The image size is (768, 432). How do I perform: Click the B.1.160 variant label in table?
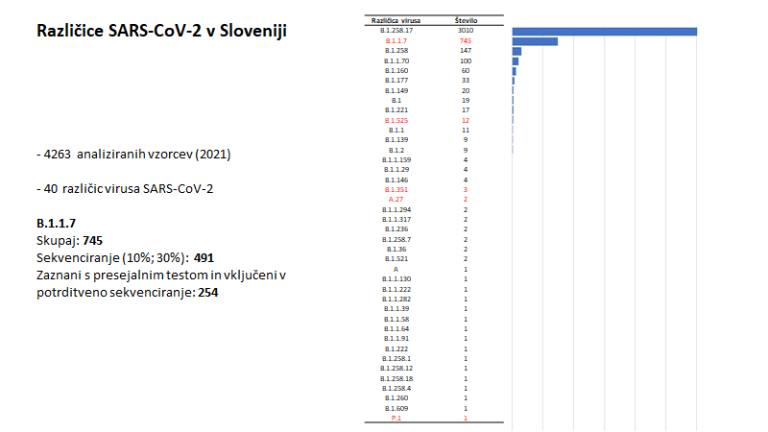(x=395, y=71)
